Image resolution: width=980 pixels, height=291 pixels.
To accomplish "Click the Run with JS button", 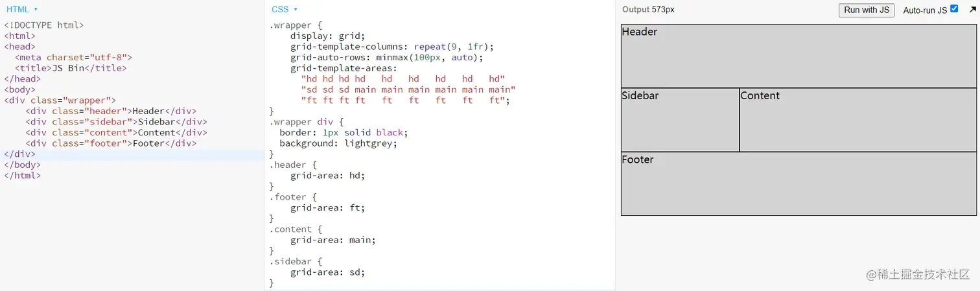I will click(x=867, y=10).
